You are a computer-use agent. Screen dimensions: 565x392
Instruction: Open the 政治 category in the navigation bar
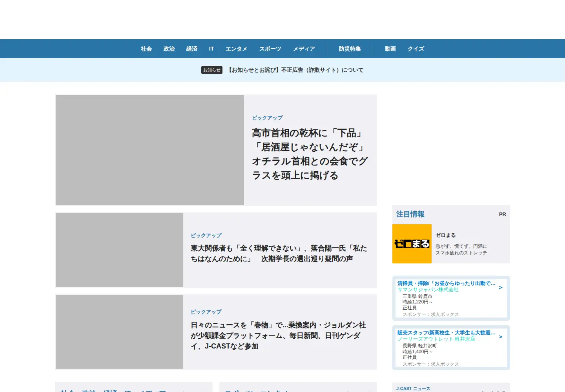[x=169, y=49]
